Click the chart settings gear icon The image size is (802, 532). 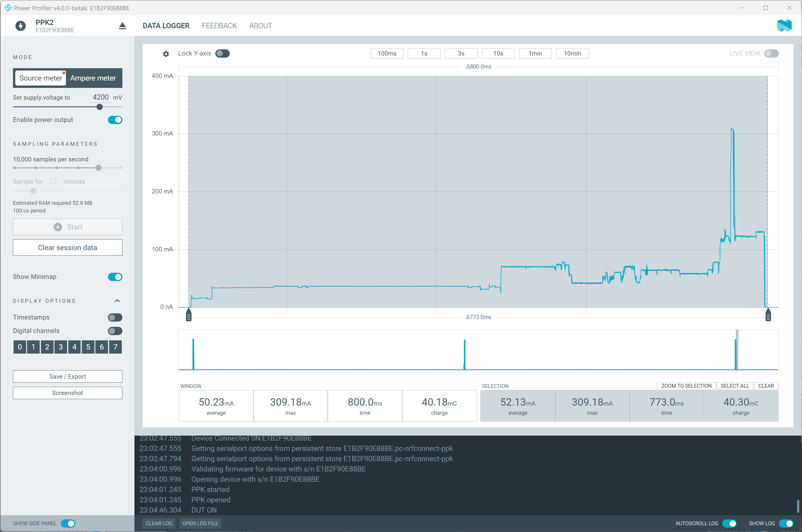coord(166,53)
